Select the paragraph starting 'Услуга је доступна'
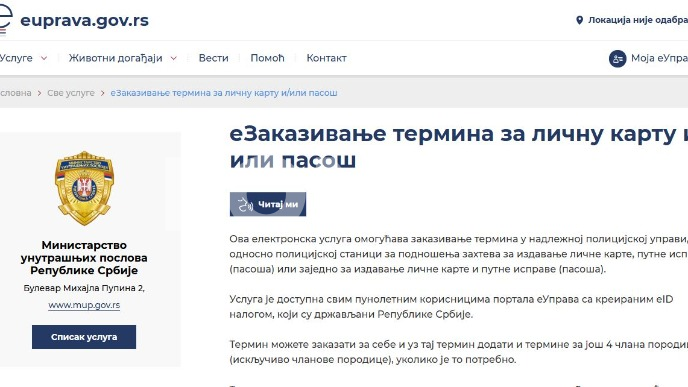Image resolution: width=688 pixels, height=387 pixels. tap(451, 307)
